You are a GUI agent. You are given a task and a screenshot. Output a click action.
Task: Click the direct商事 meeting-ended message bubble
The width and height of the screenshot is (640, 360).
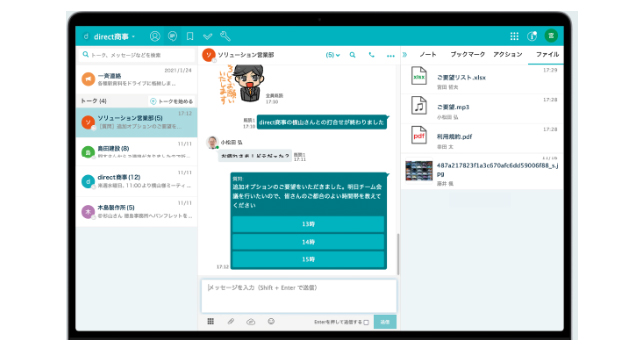click(322, 122)
